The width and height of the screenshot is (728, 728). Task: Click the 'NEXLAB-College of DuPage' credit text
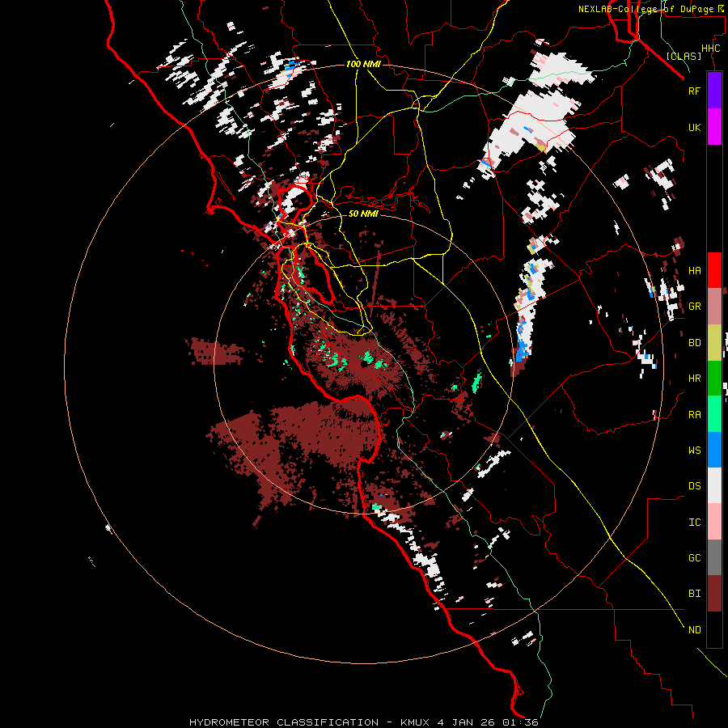point(645,9)
